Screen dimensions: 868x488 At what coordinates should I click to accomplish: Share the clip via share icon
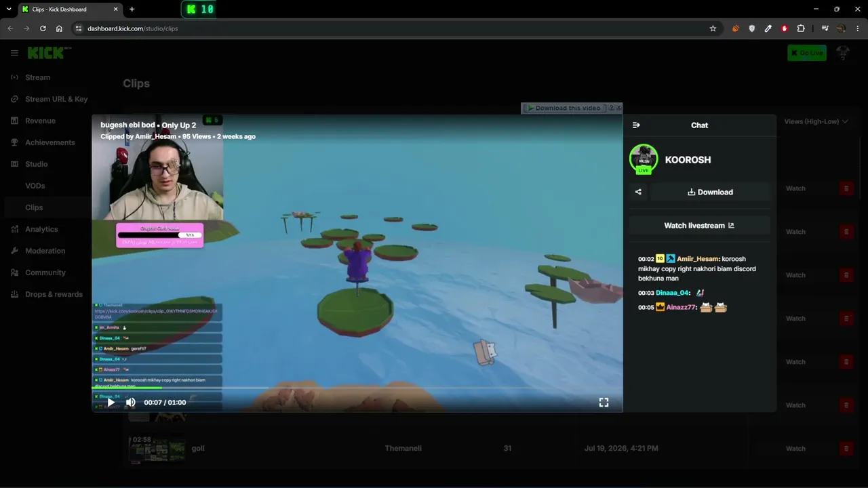(x=638, y=192)
